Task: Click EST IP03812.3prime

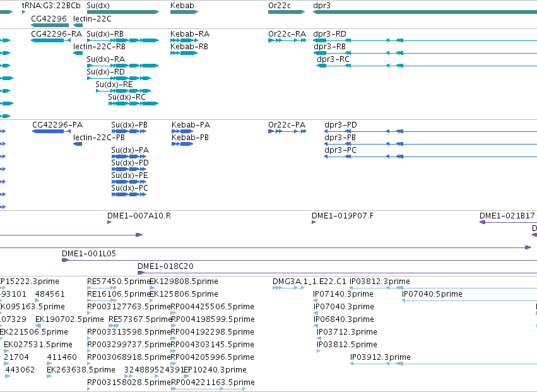Action: point(380,282)
